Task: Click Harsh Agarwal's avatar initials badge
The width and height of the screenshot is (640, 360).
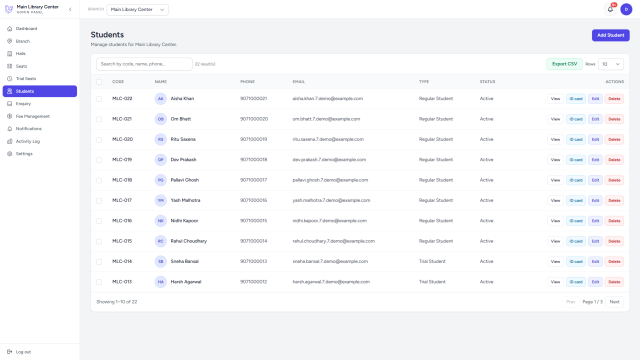Action: [161, 282]
